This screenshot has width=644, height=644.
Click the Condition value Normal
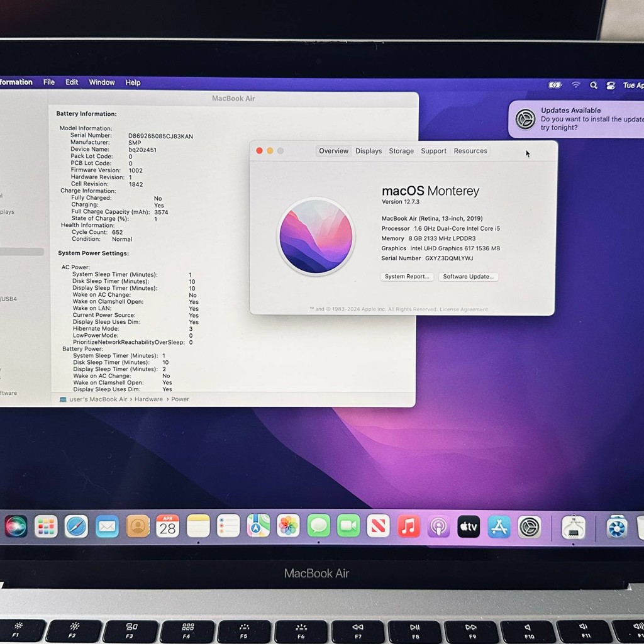click(x=122, y=239)
